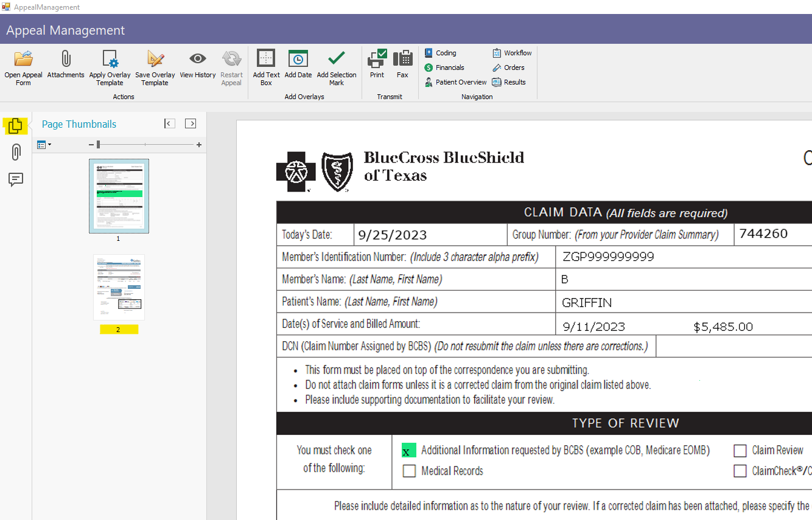Open the Attachments toolbar button
The image size is (812, 520).
click(66, 65)
